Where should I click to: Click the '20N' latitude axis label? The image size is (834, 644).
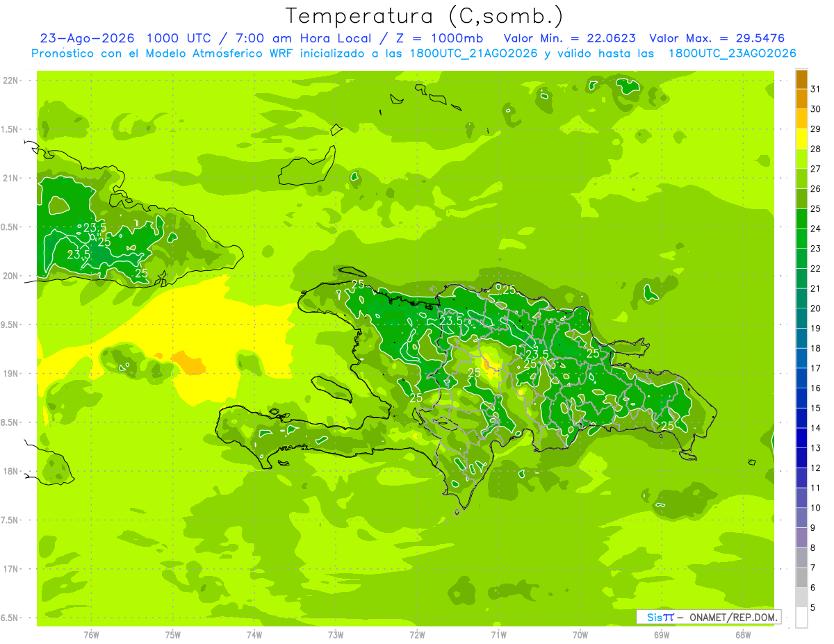click(10, 276)
